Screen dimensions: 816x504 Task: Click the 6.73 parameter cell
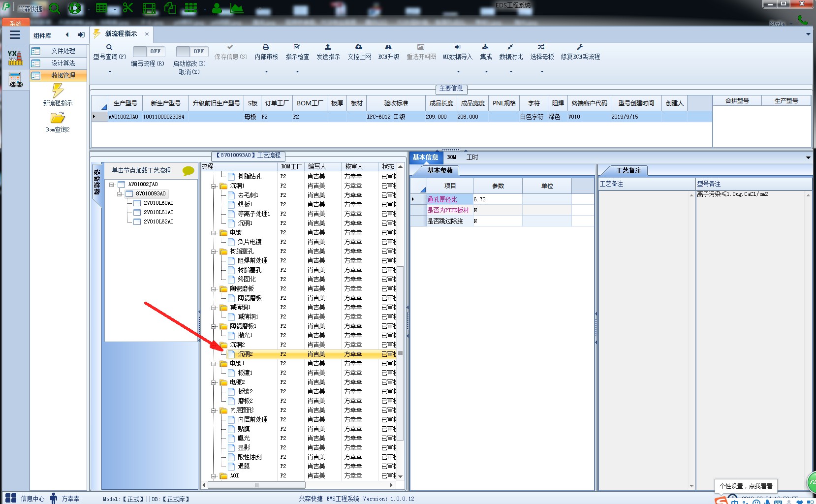(x=497, y=199)
